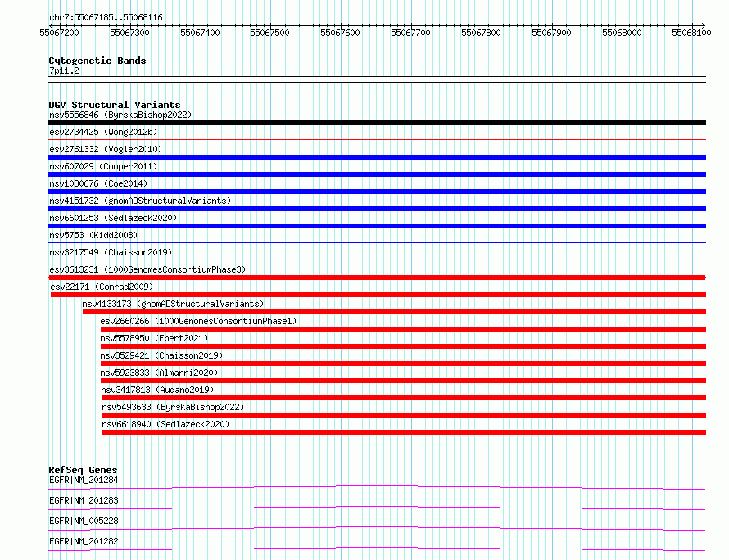Image resolution: width=729 pixels, height=560 pixels.
Task: Click ruler position 55067600
Action: pos(340,33)
